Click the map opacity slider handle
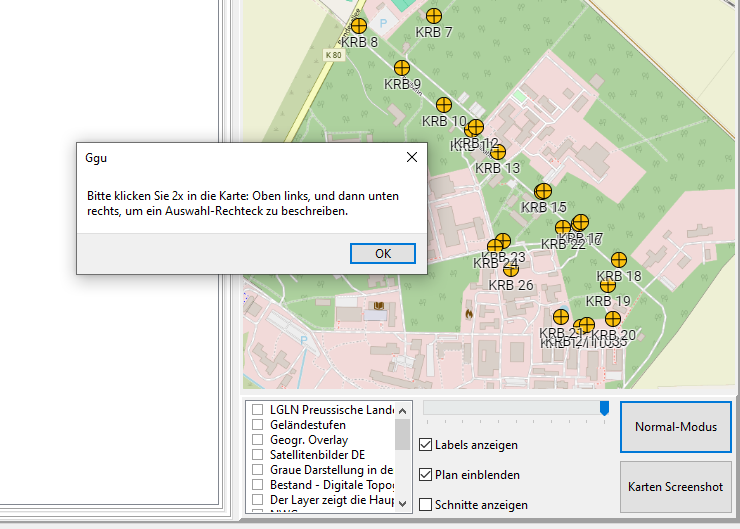 click(604, 408)
